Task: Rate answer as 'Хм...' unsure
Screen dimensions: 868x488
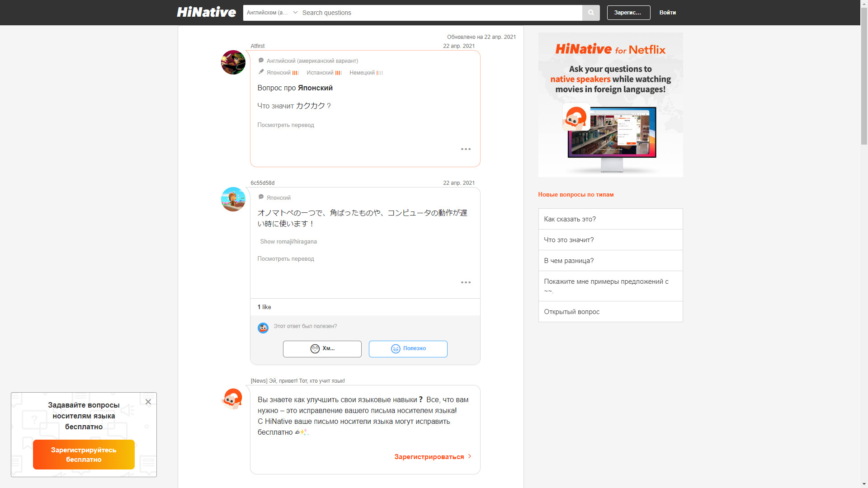Action: [x=322, y=349]
